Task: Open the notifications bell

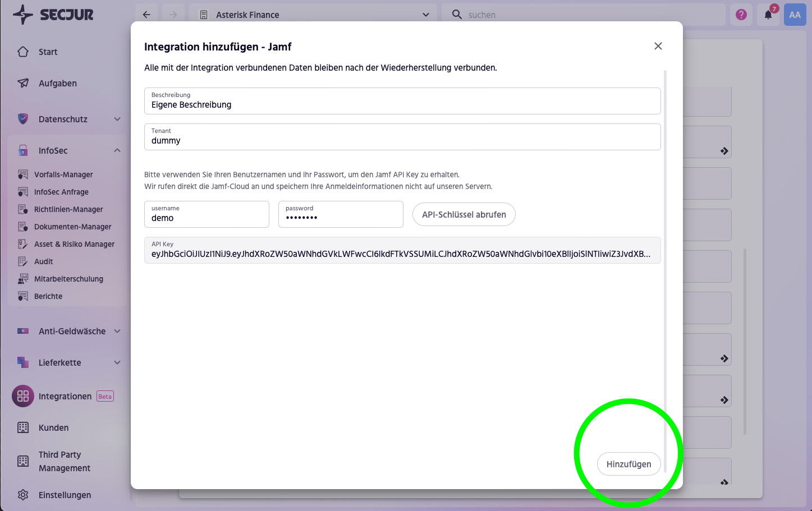Action: coord(768,15)
